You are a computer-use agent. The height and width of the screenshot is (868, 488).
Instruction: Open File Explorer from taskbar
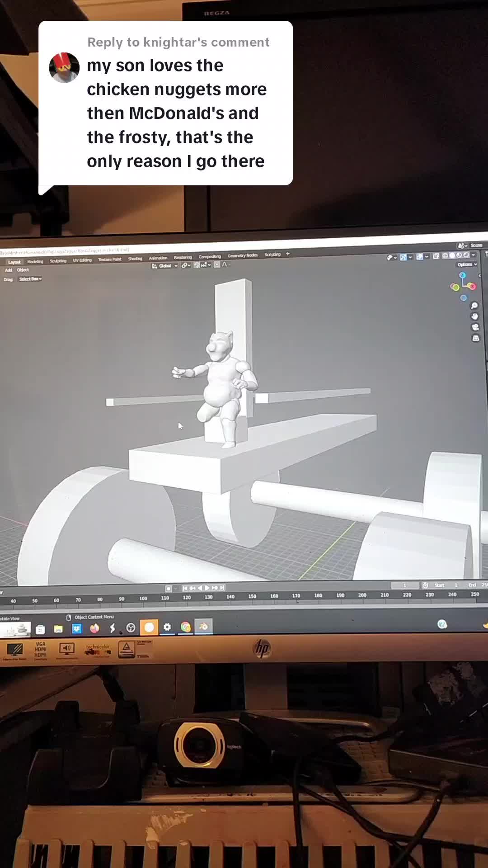(x=58, y=629)
